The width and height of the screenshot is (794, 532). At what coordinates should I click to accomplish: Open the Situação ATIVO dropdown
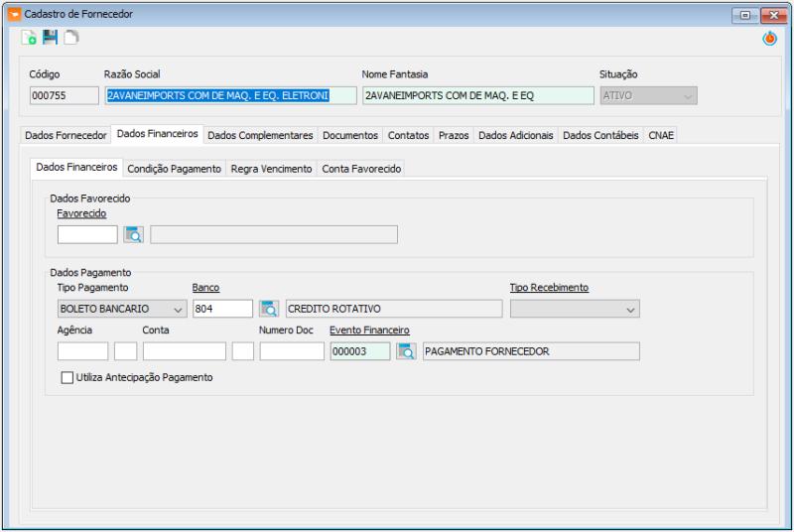click(649, 95)
